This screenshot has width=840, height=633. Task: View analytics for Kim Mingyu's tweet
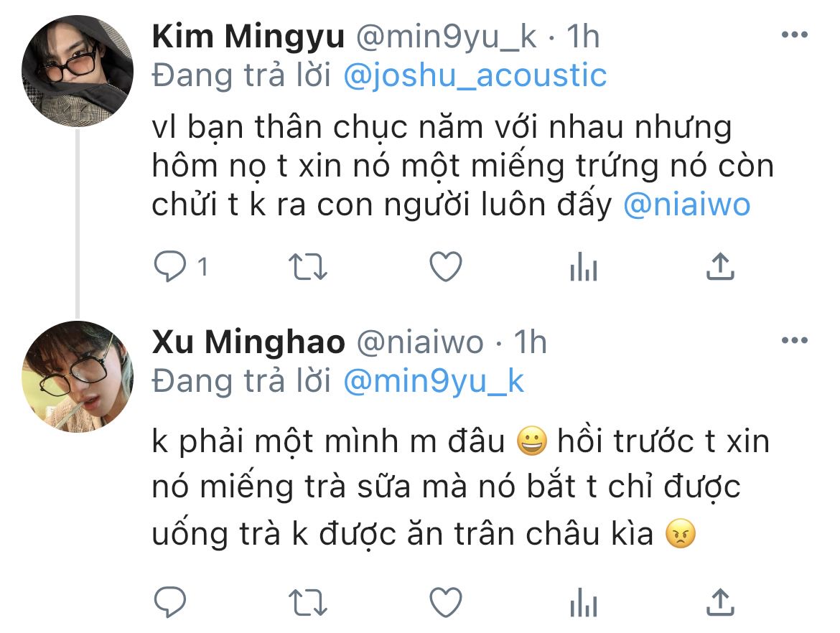[584, 266]
